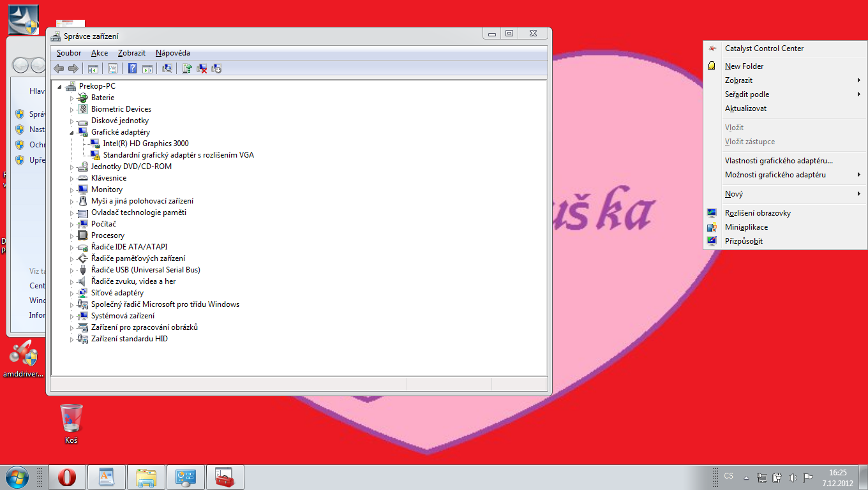Choose Miniaplikace in the context menu
This screenshot has height=490, width=868.
[785, 227]
